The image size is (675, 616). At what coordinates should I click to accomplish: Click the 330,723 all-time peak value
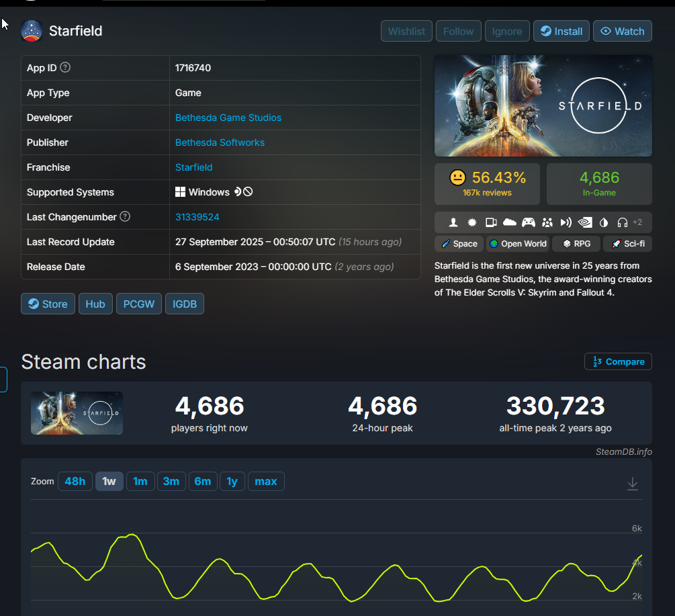click(555, 406)
